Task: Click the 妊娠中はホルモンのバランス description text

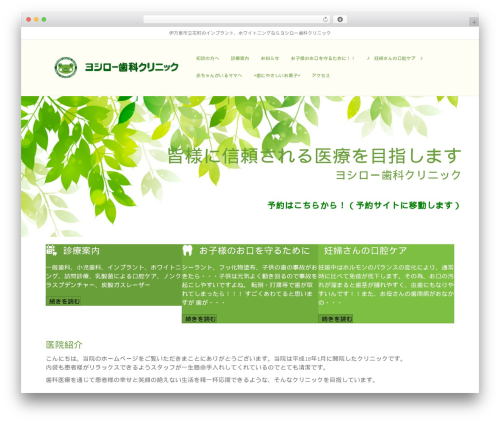Action: (x=386, y=285)
